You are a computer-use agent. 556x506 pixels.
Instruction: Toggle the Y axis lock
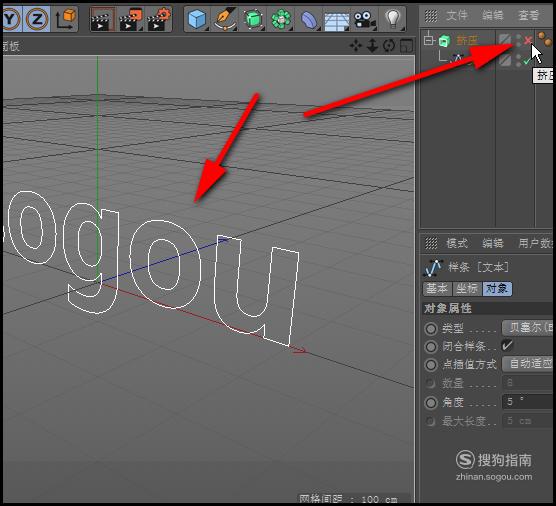pyautogui.click(x=11, y=19)
